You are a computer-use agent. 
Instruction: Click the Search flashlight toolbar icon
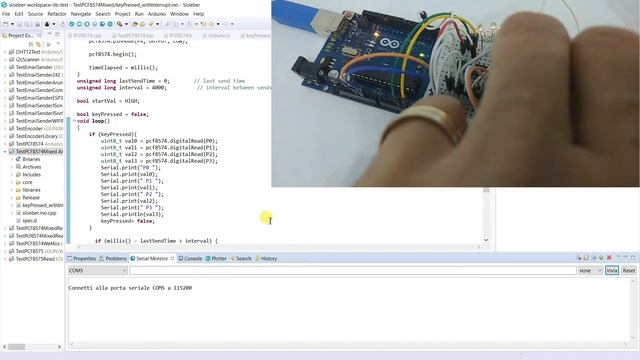click(120, 24)
